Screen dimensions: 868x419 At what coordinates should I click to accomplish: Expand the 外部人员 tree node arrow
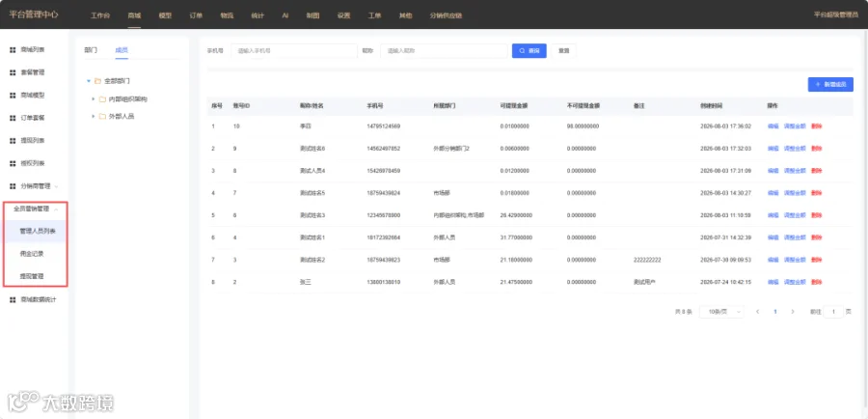click(x=94, y=117)
